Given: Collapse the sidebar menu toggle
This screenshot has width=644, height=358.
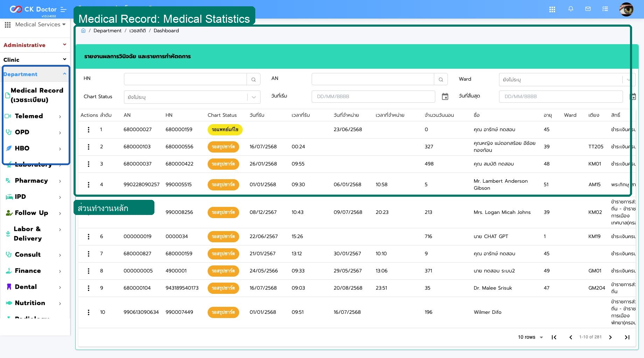Looking at the screenshot, I should pos(63,9).
